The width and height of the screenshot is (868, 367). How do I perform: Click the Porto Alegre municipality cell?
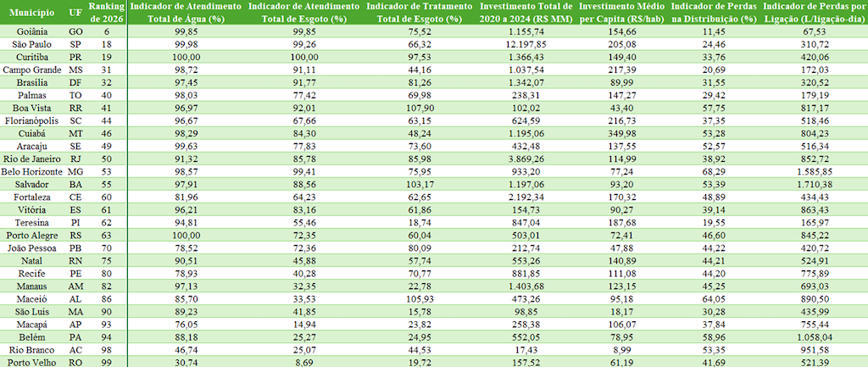[x=32, y=236]
